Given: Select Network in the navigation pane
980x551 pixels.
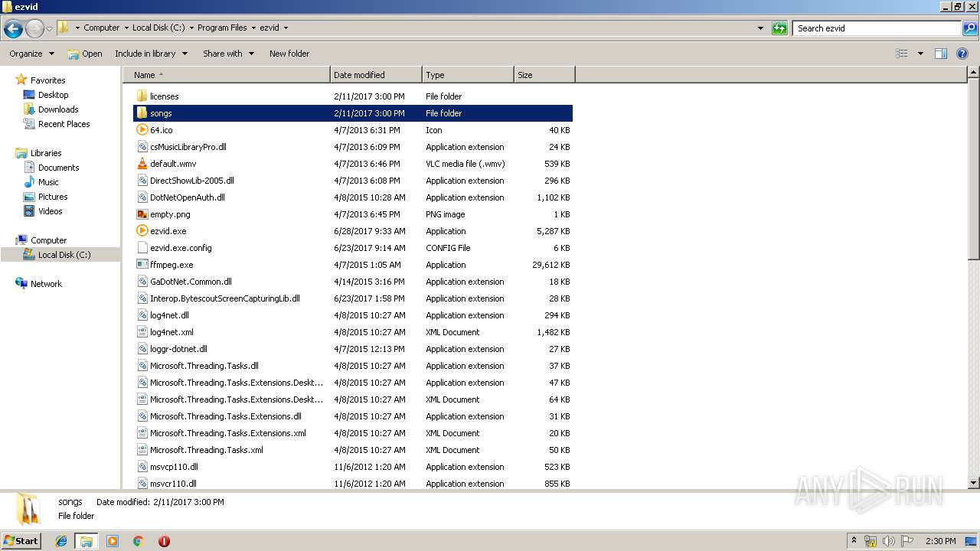Looking at the screenshot, I should 46,284.
